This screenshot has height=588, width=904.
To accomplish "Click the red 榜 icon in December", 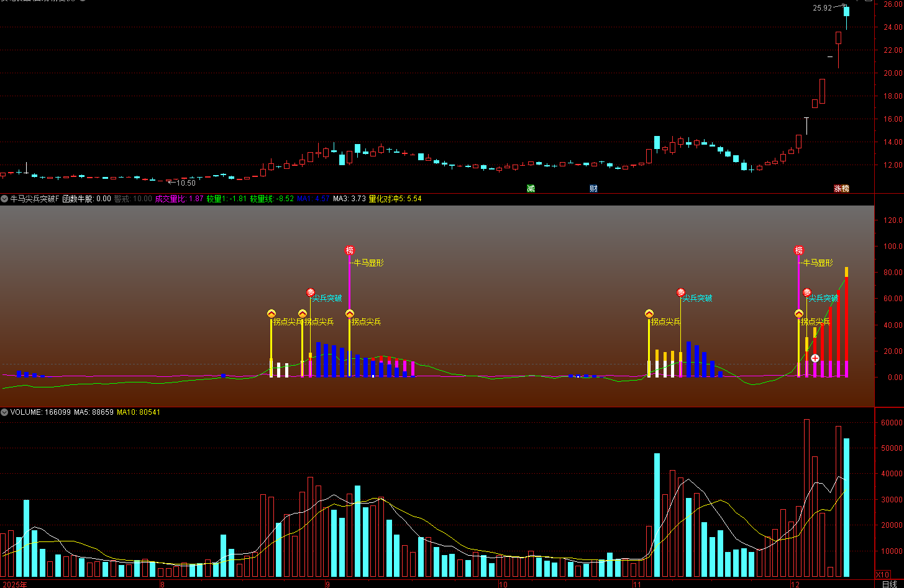I will [799, 250].
